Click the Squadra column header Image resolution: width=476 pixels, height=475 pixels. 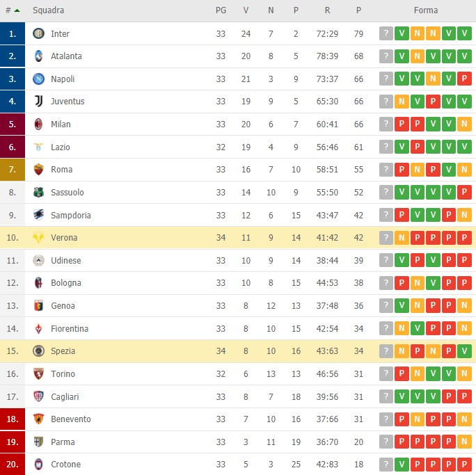pos(49,10)
